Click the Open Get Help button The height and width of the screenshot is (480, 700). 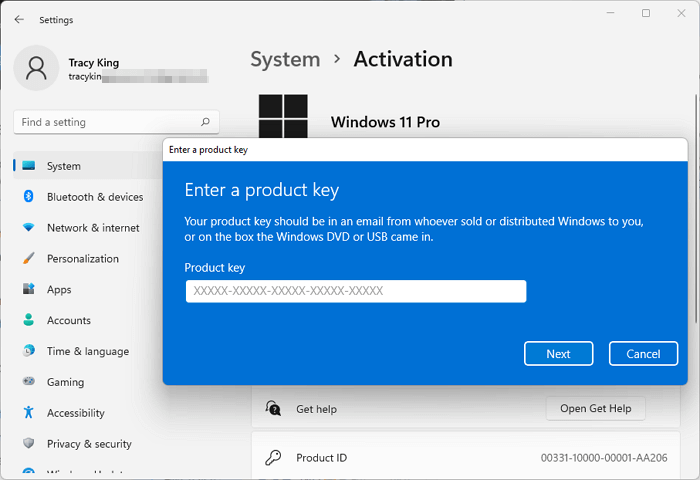pos(596,408)
